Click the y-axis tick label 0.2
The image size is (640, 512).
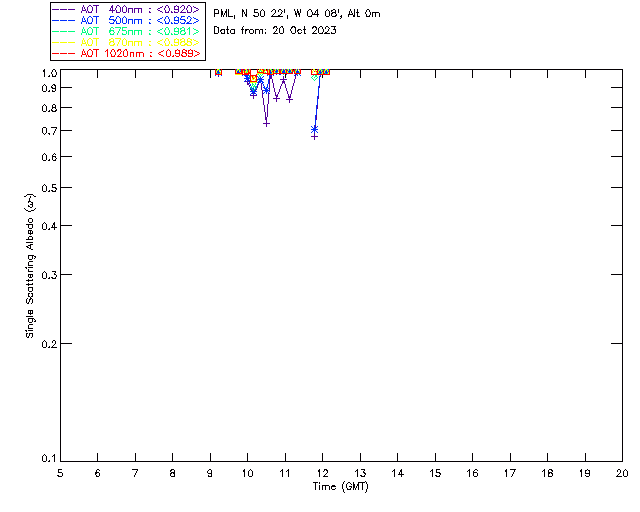[49, 344]
